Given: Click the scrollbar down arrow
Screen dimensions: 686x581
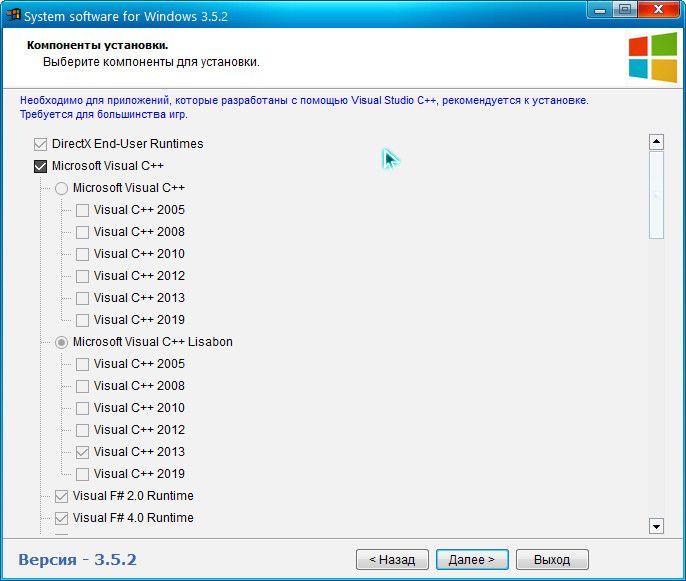Looking at the screenshot, I should point(656,526).
